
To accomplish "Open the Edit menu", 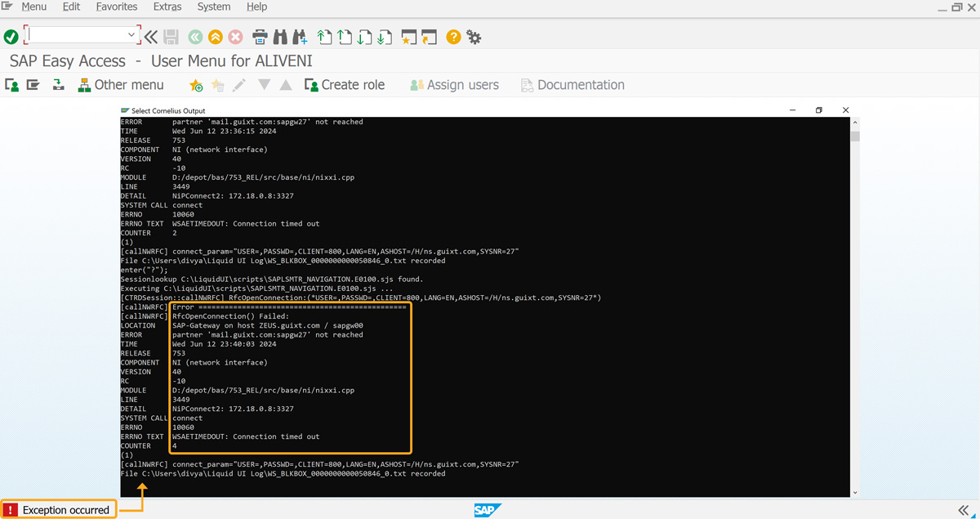I will tap(71, 7).
